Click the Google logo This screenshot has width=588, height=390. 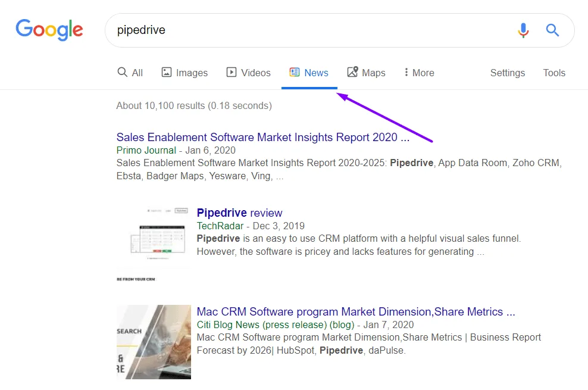point(49,30)
